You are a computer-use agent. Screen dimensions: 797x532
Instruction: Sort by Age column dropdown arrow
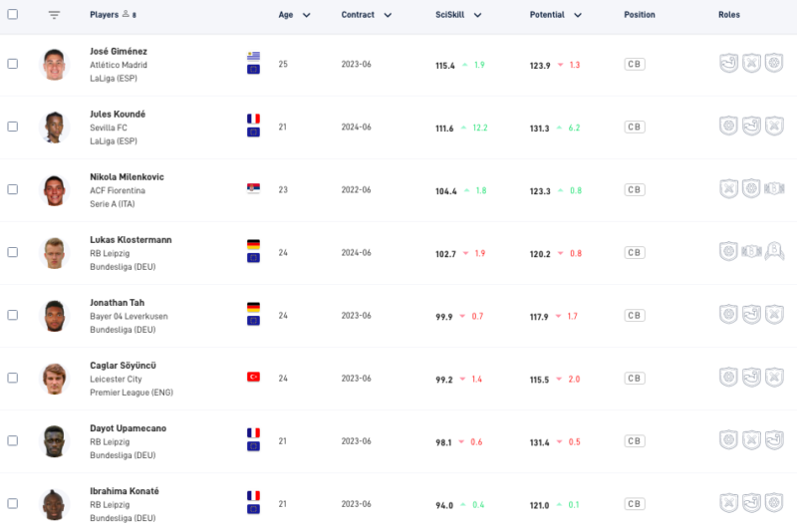pos(306,15)
